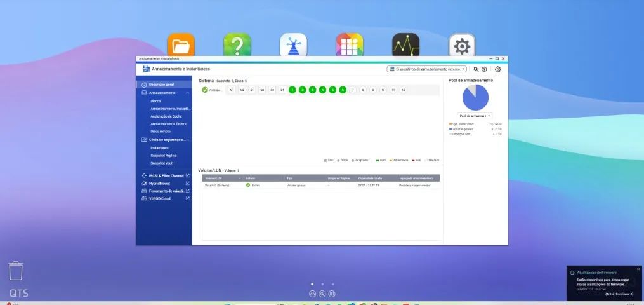Viewport: 644px width, 305px height.
Task: Select green disk slot 5
Action: click(x=332, y=90)
